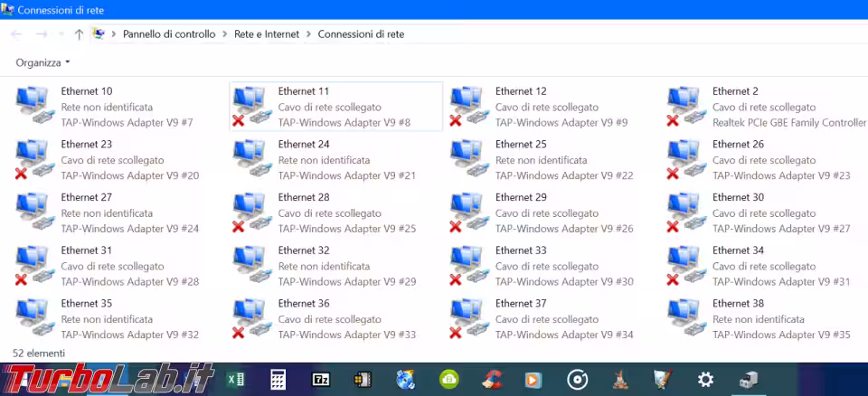Select the Ethernet 2 Realtek adapter icon
The width and height of the screenshot is (868, 396).
(x=686, y=107)
